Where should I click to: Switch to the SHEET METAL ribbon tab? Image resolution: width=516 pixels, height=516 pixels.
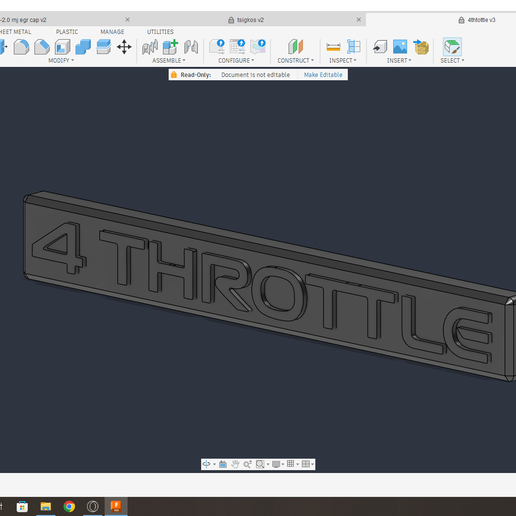(15, 32)
